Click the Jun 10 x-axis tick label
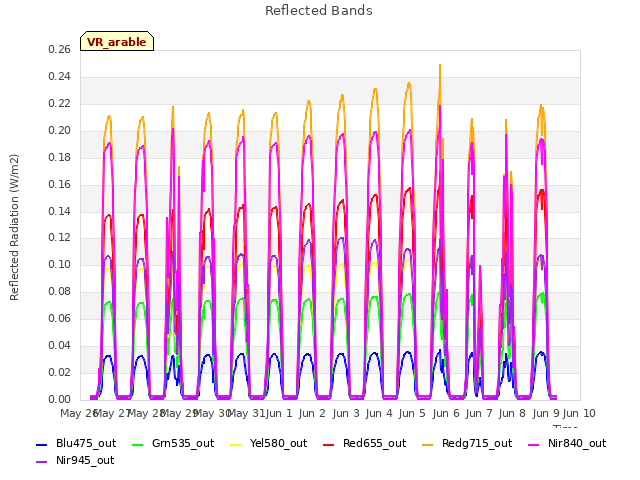The image size is (640, 480). [579, 413]
